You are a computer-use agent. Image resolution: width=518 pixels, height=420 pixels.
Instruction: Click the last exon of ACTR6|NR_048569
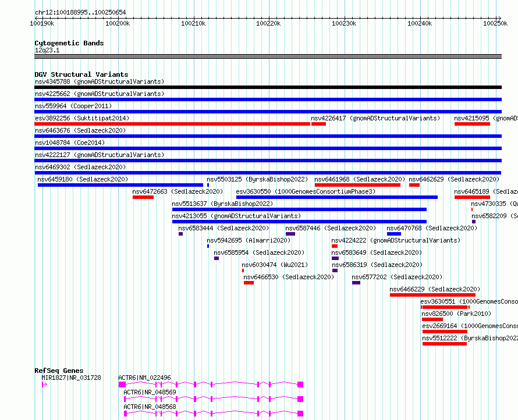click(x=300, y=399)
